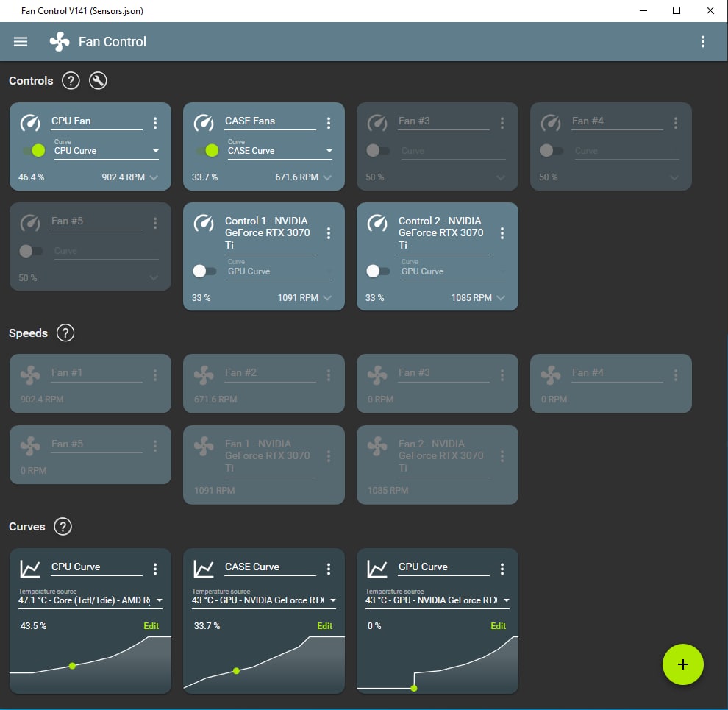Enable the Fan #4 control toggle
Screen dimensions: 728x710
click(x=552, y=151)
